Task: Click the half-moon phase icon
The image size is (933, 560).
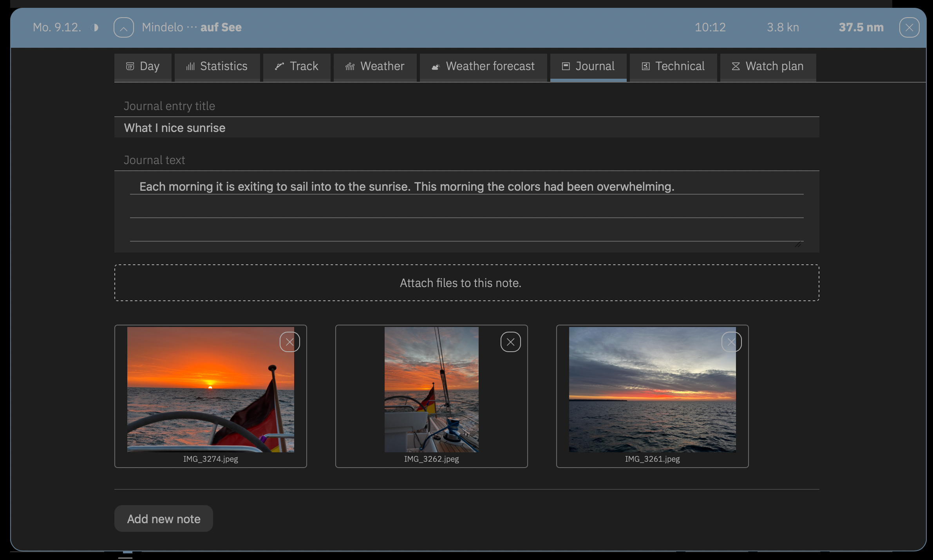Action: click(95, 27)
